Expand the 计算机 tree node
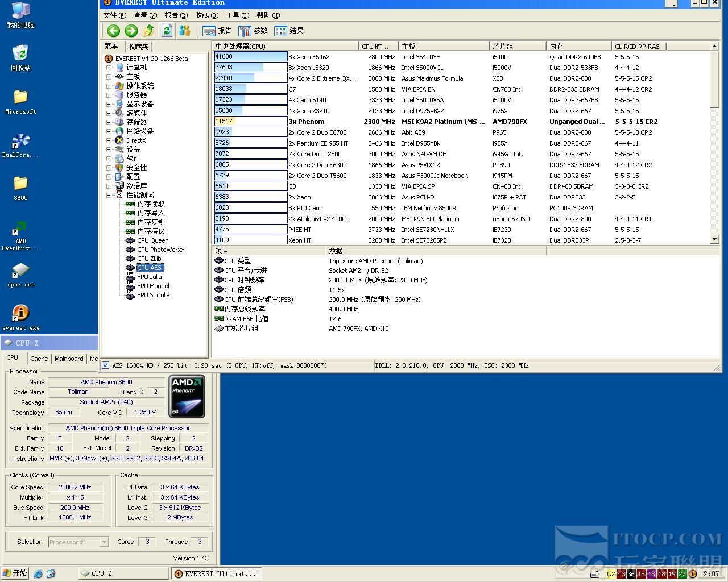Screen dimensions: 728x582 pos(109,68)
